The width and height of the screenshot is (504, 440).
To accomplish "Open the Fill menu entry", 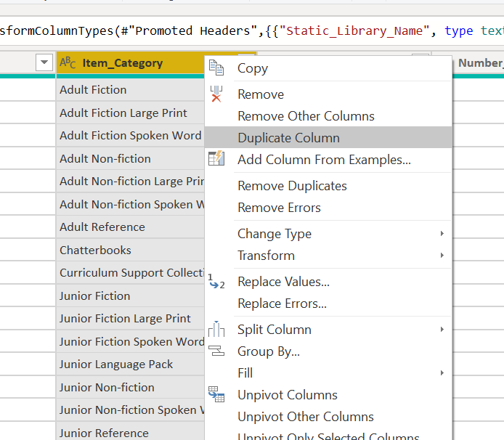I will click(328, 372).
